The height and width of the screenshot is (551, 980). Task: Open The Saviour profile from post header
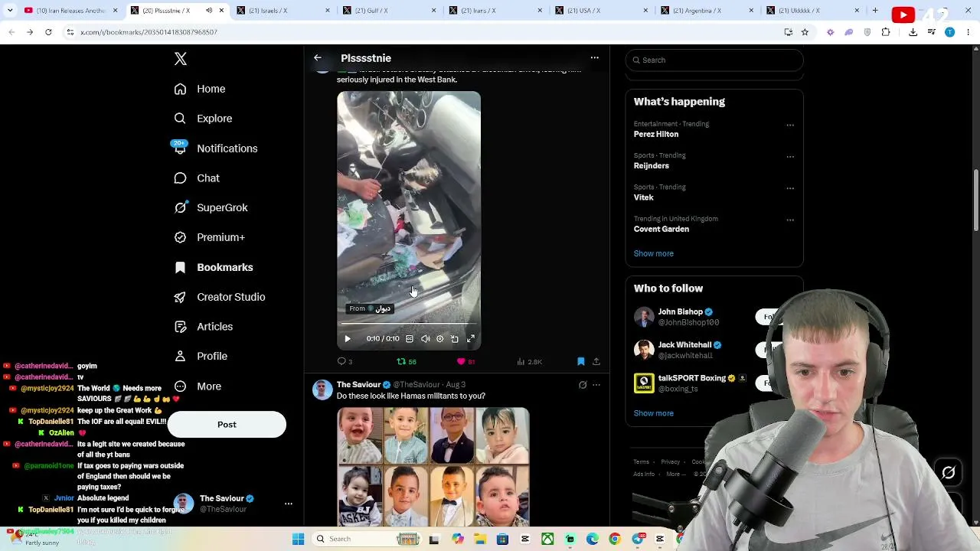click(x=358, y=384)
